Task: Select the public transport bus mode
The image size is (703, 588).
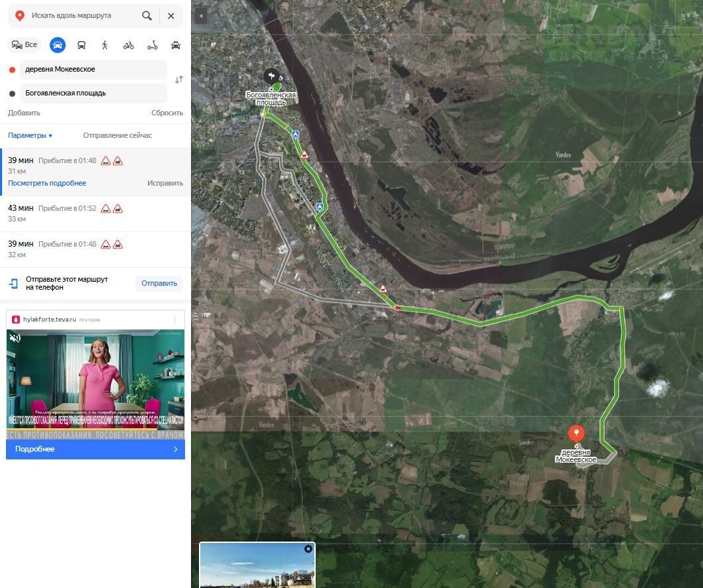Action: (82, 45)
